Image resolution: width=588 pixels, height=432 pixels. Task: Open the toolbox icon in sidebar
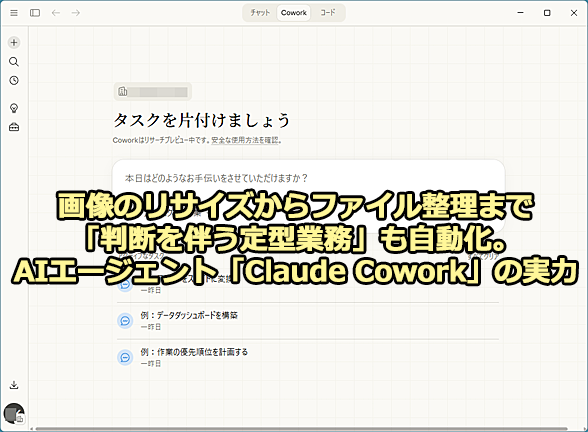(14, 127)
